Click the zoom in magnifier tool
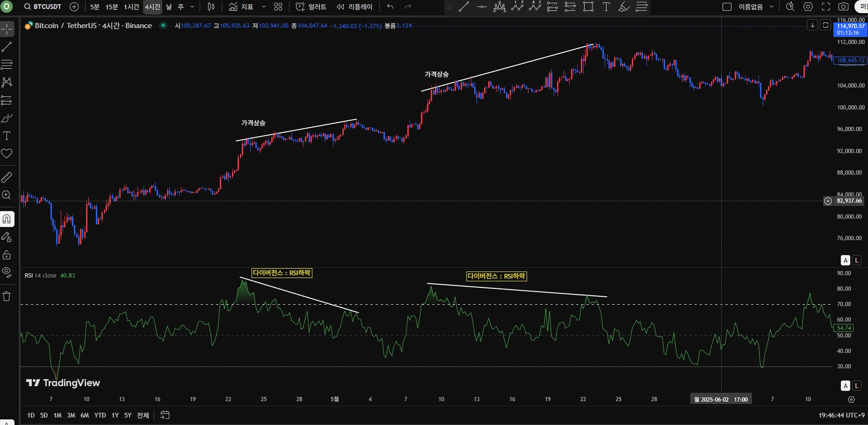Viewport: 868px width, 425px height. [x=7, y=195]
